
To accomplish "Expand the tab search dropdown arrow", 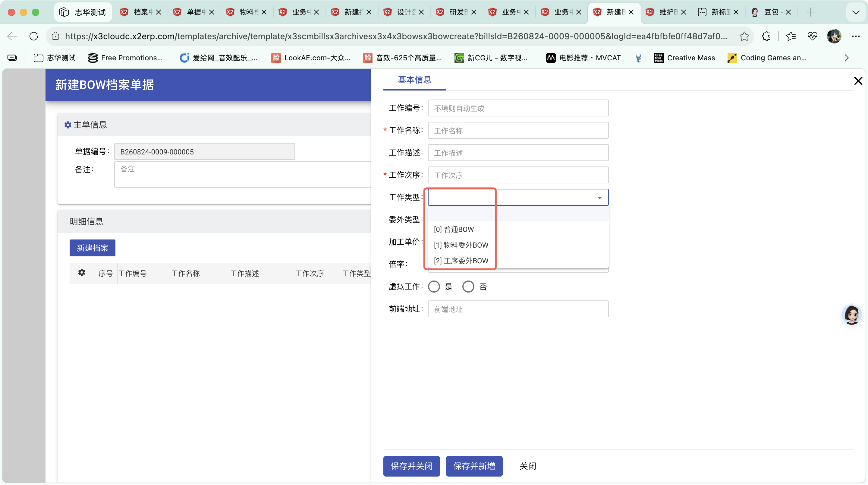I will (x=856, y=12).
